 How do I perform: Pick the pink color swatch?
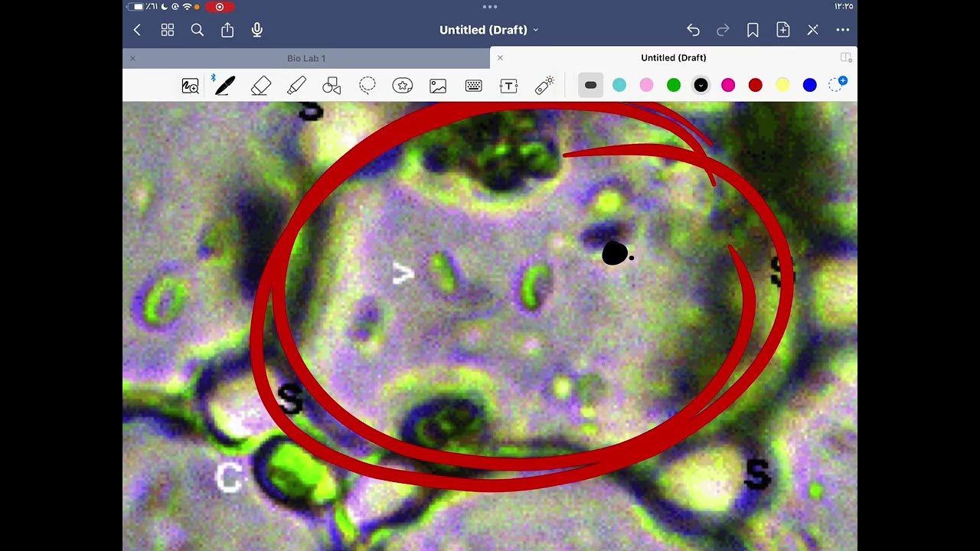pyautogui.click(x=646, y=85)
